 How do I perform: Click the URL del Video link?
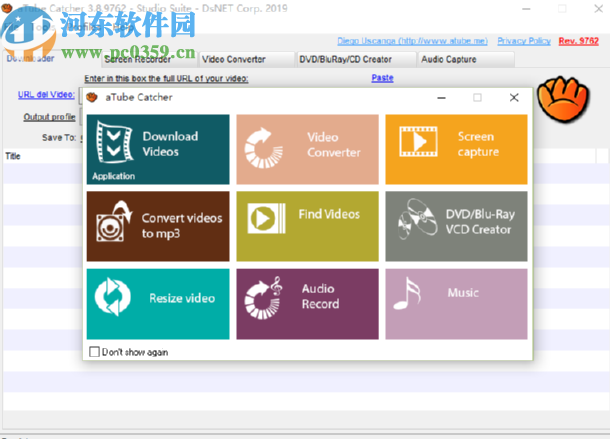[x=46, y=95]
